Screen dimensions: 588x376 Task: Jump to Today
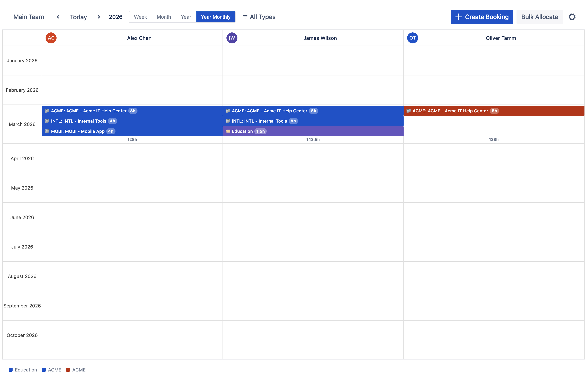point(78,17)
